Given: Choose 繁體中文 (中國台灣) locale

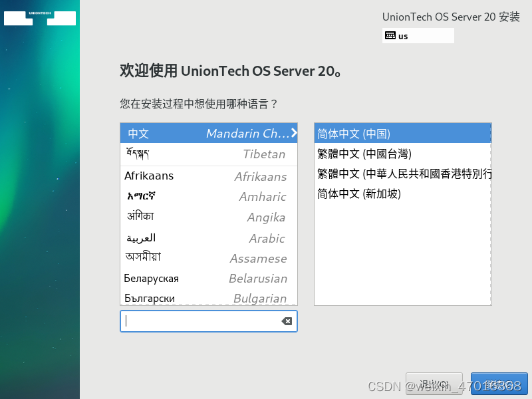Looking at the screenshot, I should pos(403,154).
